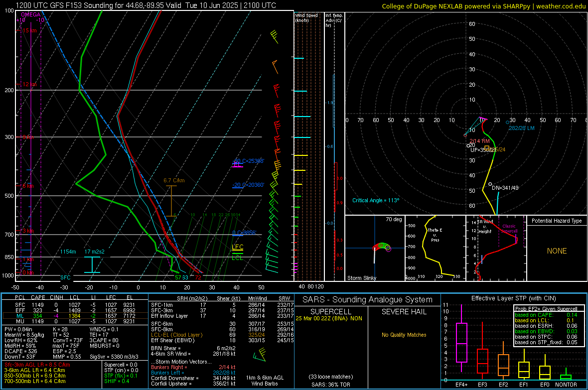Click 'SARS: 36% TOR' text
588x390 pixels.
331,385
